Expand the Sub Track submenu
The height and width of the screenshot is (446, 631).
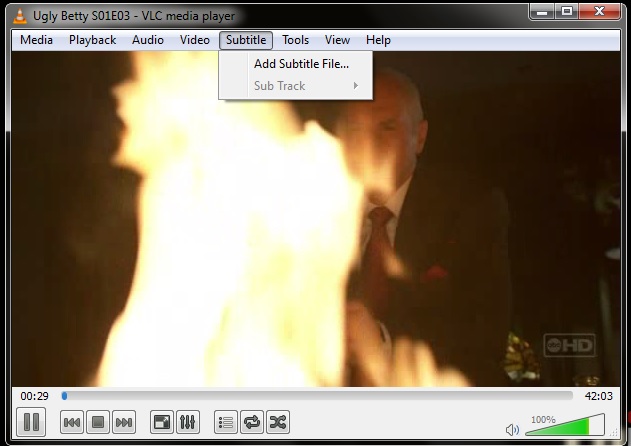296,86
